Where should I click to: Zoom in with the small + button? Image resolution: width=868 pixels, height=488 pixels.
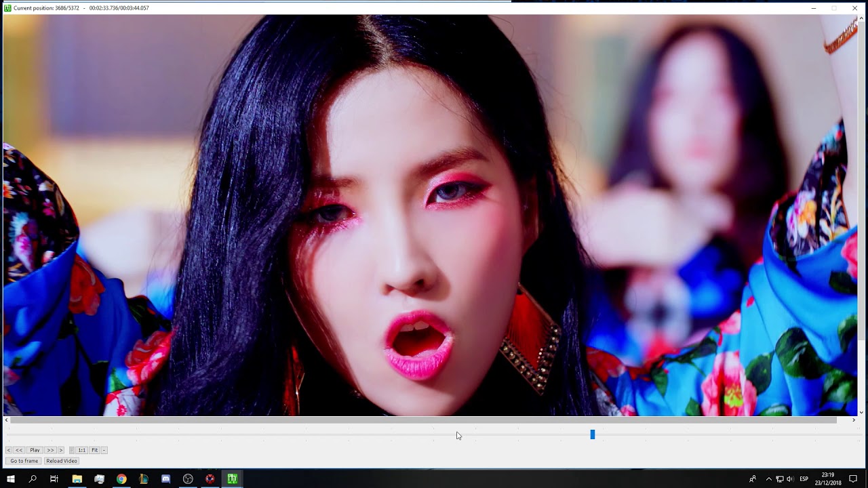(72, 450)
